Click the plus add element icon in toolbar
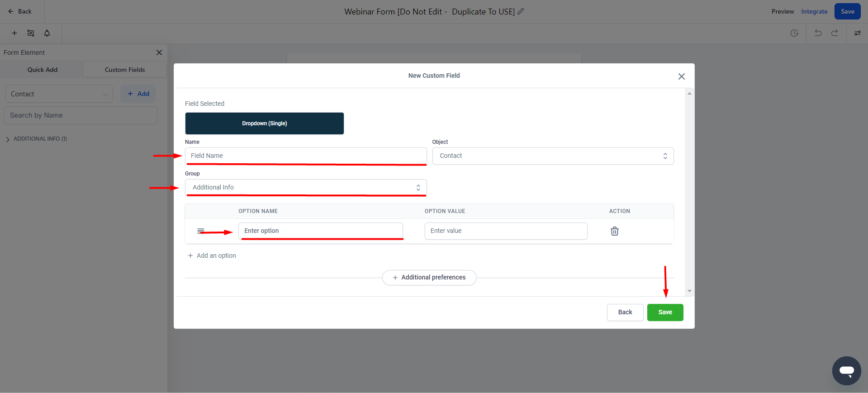 (x=14, y=33)
